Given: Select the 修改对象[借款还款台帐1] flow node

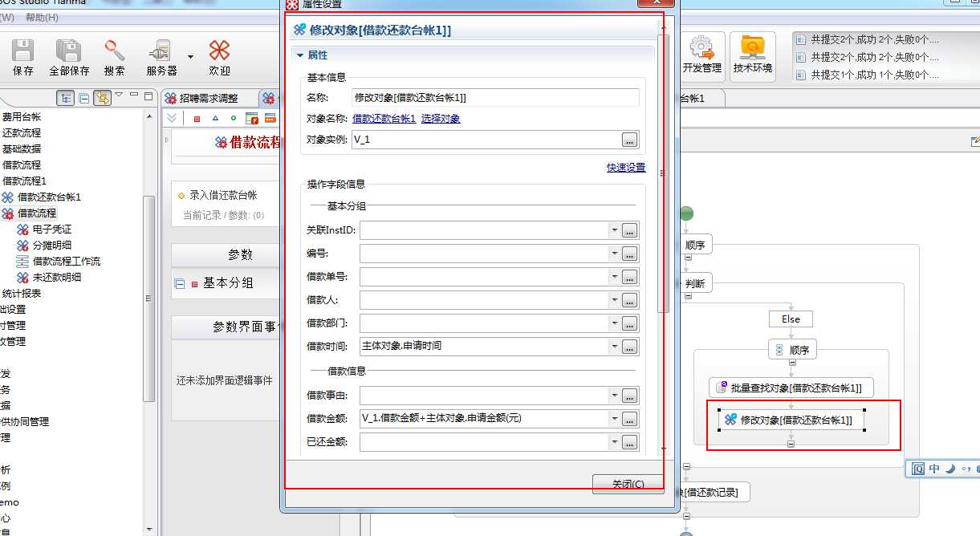Looking at the screenshot, I should [791, 420].
